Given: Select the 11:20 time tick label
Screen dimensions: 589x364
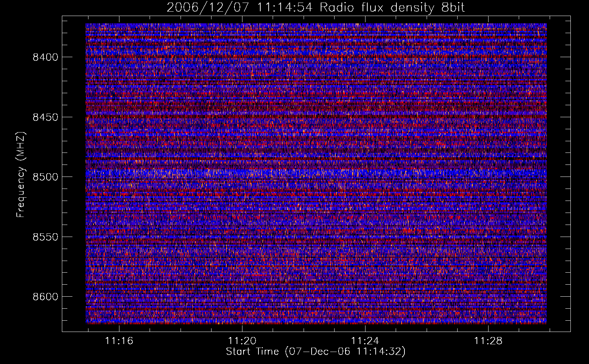Looking at the screenshot, I should (x=242, y=341).
